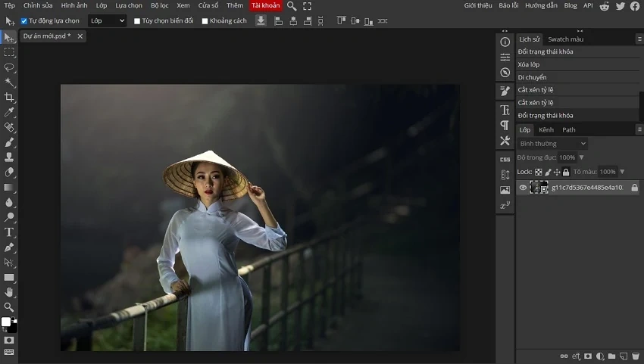This screenshot has width=644, height=364.
Task: Enable the Khoảng cách checkbox
Action: tap(205, 21)
